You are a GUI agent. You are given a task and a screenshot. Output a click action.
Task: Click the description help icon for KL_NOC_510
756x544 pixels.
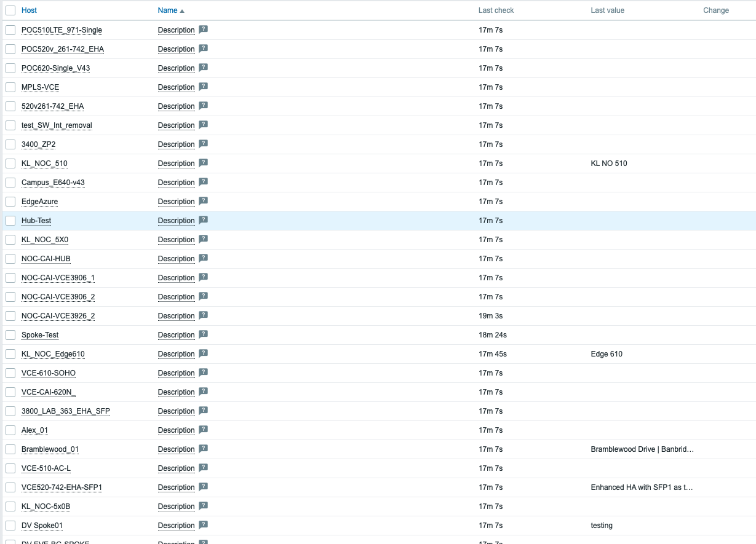pos(203,163)
